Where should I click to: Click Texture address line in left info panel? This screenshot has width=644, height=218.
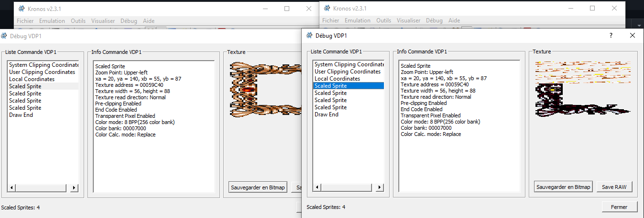point(129,85)
